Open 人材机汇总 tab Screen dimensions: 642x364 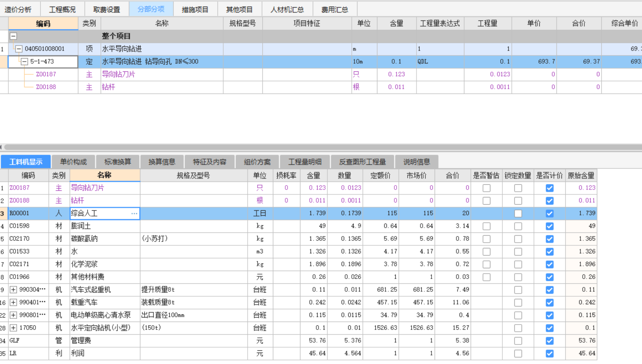click(287, 9)
